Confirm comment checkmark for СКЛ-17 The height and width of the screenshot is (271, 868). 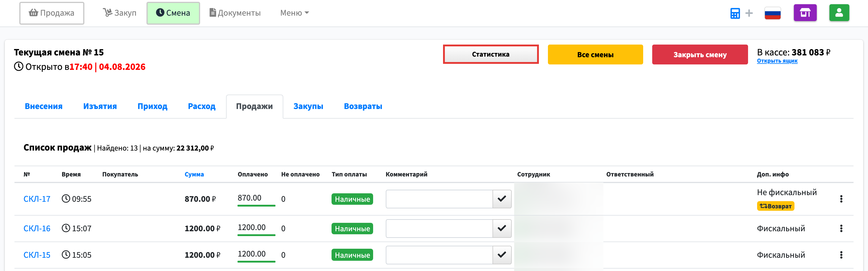pyautogui.click(x=502, y=199)
